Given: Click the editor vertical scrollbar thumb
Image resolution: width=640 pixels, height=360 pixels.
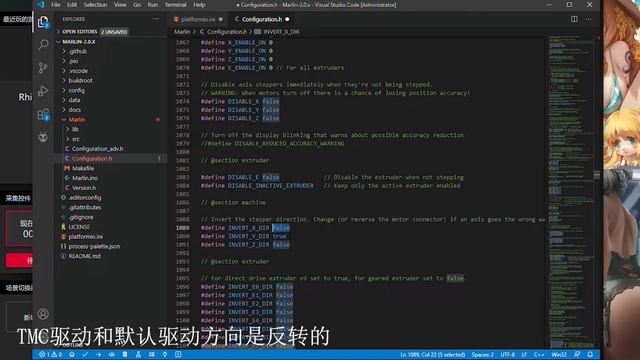Looking at the screenshot, I should pyautogui.click(x=597, y=175).
